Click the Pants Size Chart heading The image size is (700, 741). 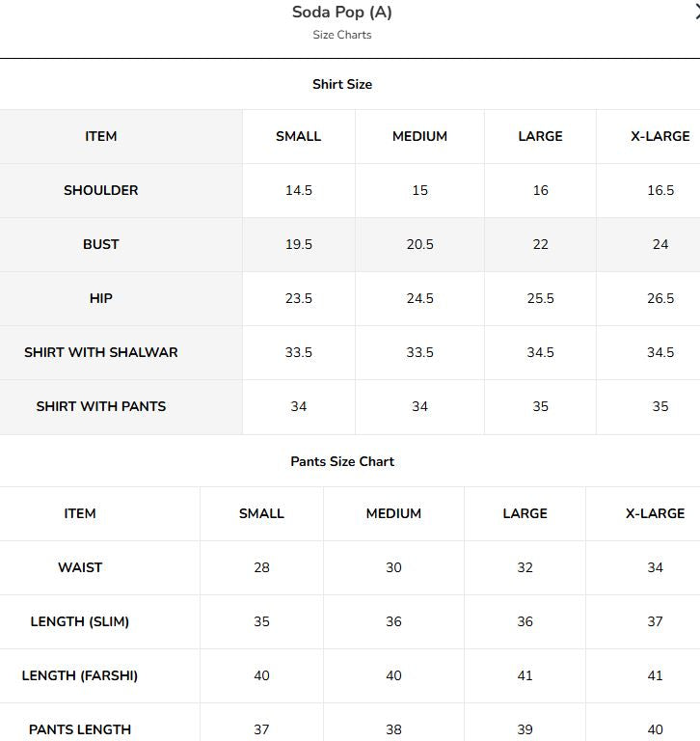[342, 461]
